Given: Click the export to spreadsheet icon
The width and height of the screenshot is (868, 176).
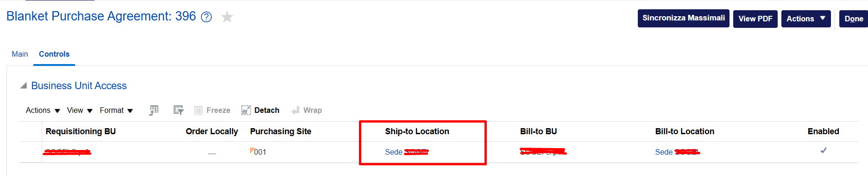Looking at the screenshot, I should [154, 110].
